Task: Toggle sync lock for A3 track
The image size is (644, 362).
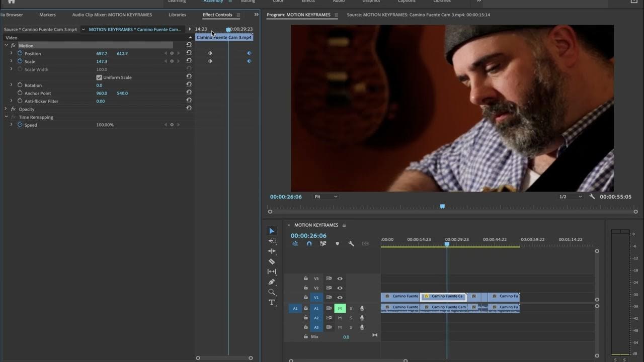Action: pyautogui.click(x=329, y=327)
